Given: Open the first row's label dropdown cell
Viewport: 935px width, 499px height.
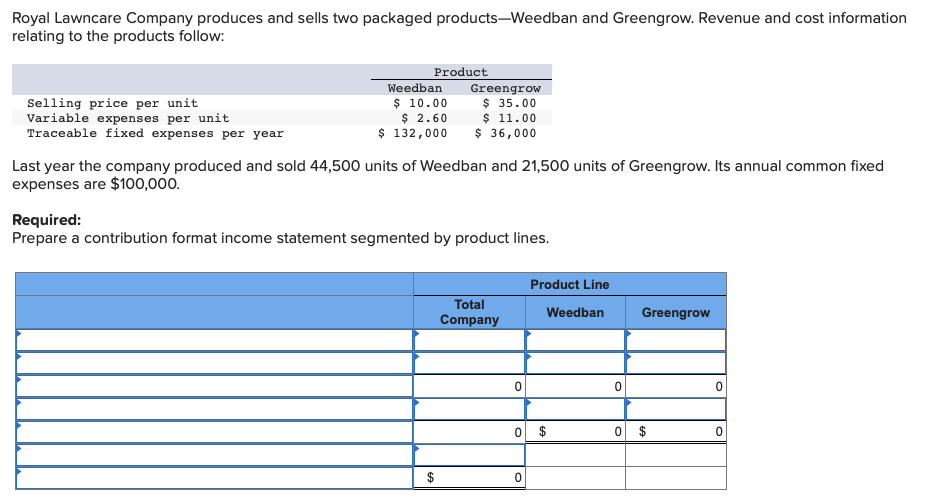Looking at the screenshot, I should [x=215, y=340].
